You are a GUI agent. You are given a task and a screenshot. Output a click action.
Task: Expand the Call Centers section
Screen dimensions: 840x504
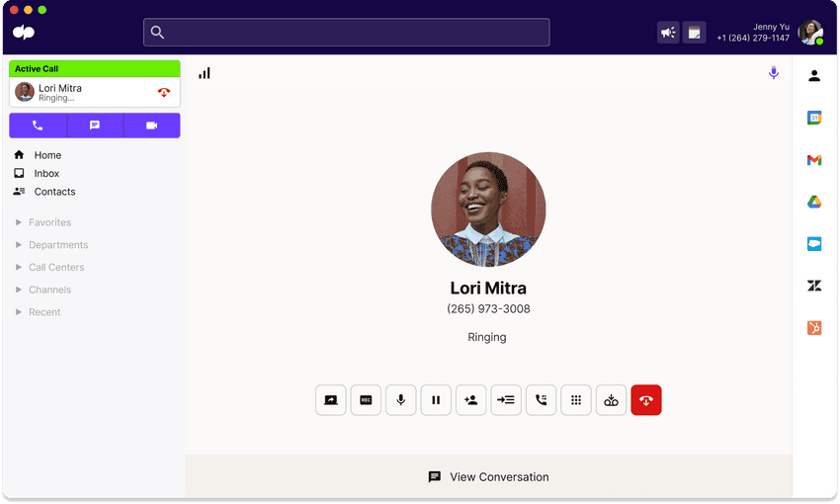coord(55,267)
